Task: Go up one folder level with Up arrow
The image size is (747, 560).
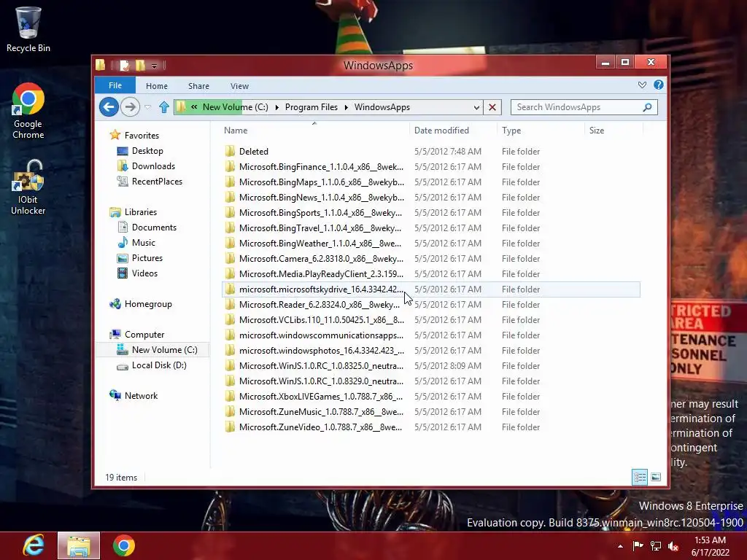Action: pos(164,107)
